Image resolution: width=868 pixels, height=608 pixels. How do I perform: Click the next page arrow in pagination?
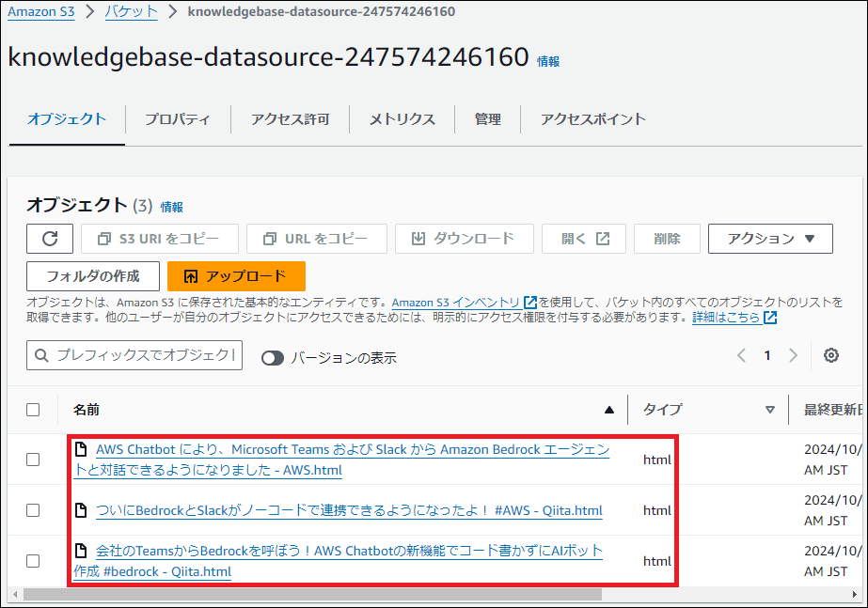click(793, 355)
